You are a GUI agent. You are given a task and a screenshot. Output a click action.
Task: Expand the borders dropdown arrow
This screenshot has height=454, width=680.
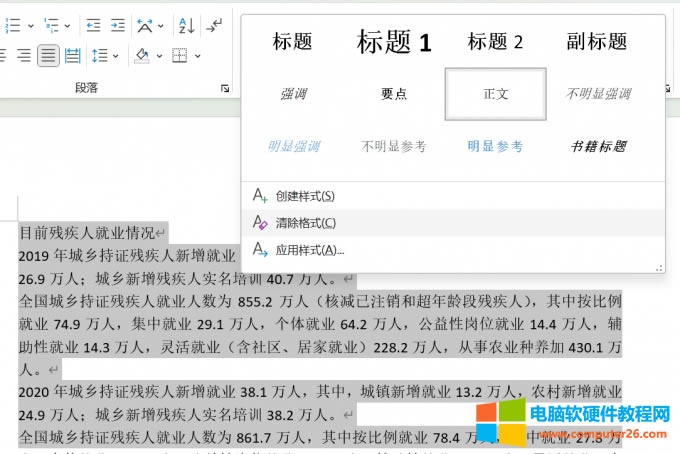[198, 56]
